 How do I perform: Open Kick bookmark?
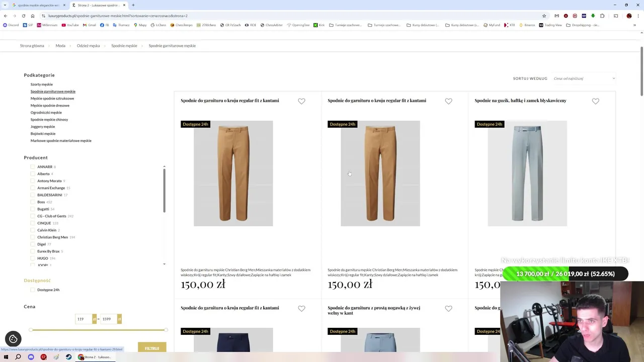click(319, 25)
